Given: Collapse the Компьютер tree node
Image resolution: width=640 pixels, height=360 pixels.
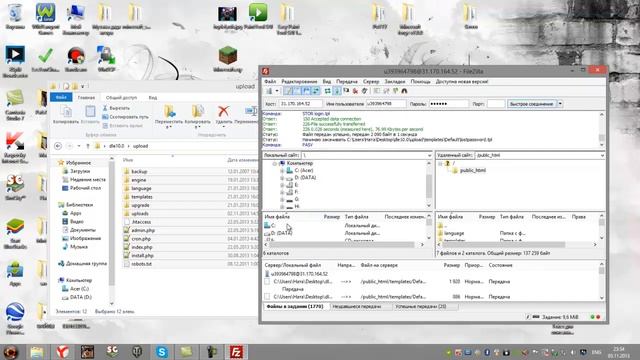Looking at the screenshot, I should point(275,163).
